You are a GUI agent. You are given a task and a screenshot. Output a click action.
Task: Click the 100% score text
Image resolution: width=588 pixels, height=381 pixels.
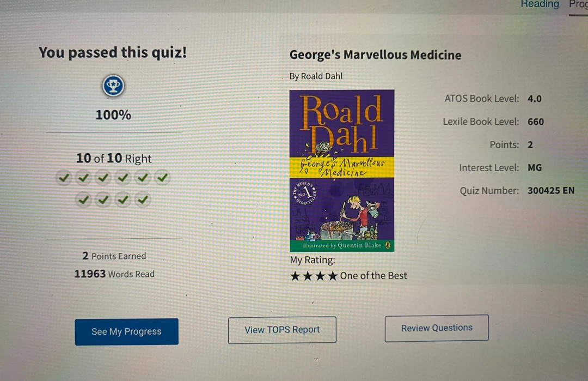tap(113, 115)
